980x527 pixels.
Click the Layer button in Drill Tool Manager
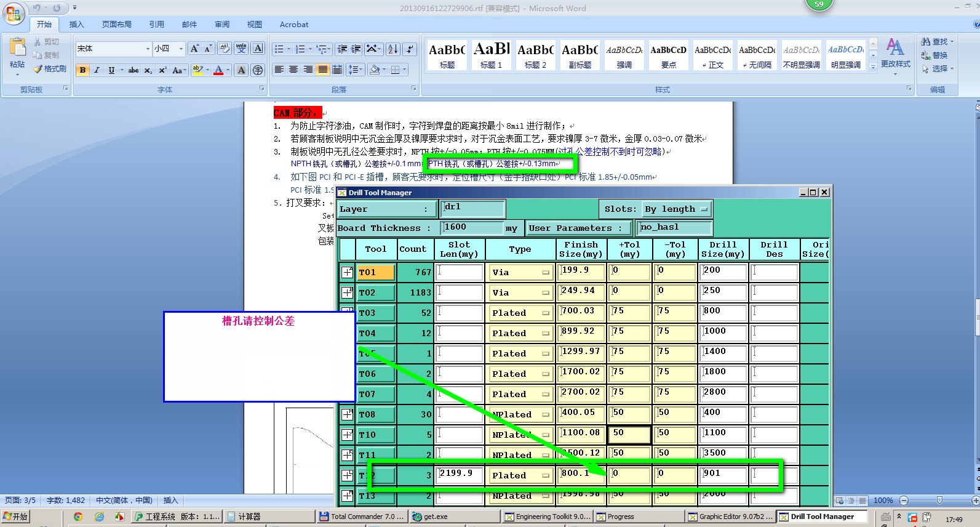click(388, 209)
